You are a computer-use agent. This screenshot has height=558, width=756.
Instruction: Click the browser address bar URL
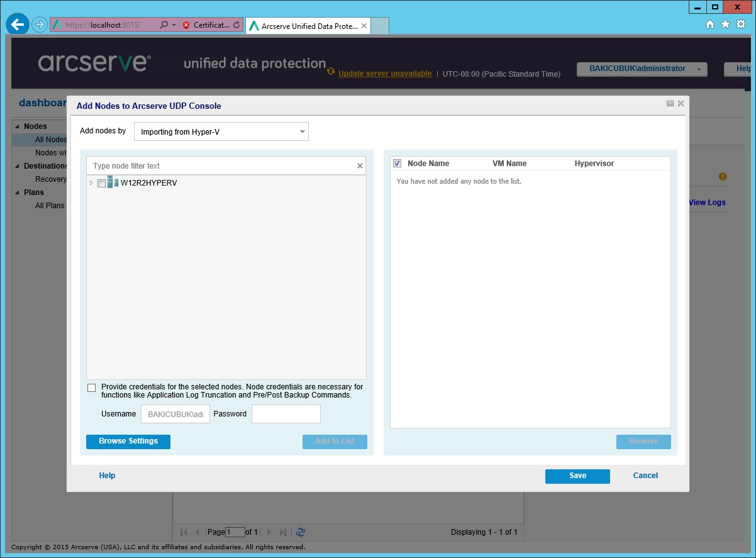[104, 25]
